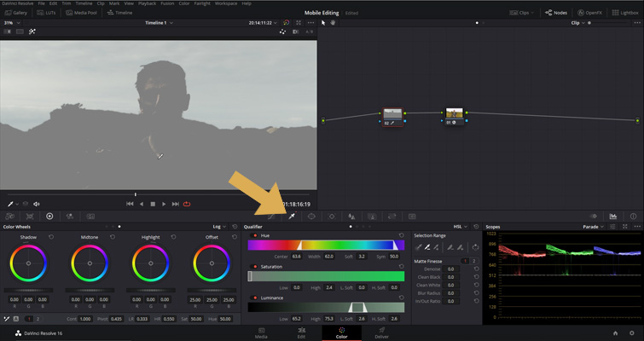The image size is (644, 341).
Task: Open the Blur palette icon
Action: (x=351, y=217)
